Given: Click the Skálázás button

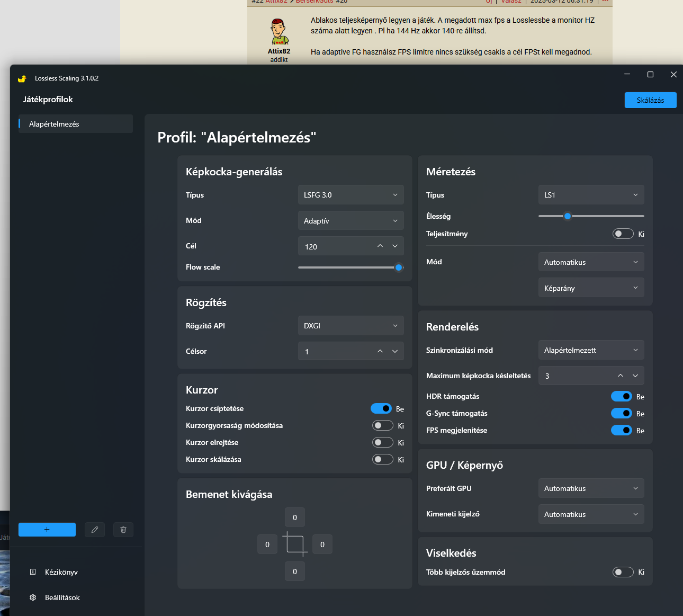Looking at the screenshot, I should (651, 100).
